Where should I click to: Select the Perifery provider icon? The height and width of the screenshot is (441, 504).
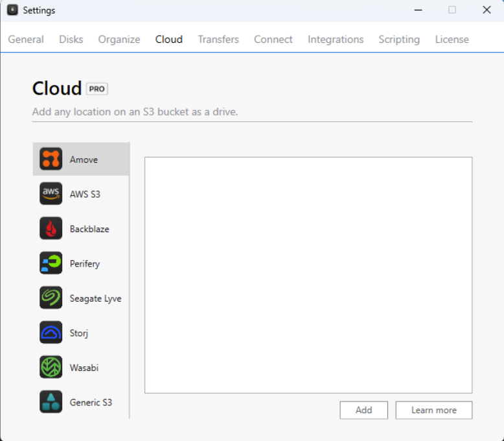click(x=51, y=263)
